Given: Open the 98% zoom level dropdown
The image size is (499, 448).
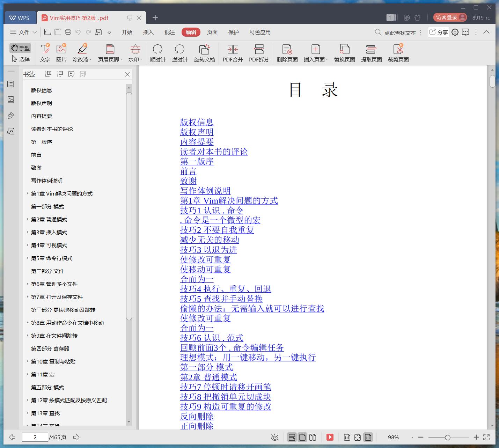Looking at the screenshot, I should [x=412, y=437].
